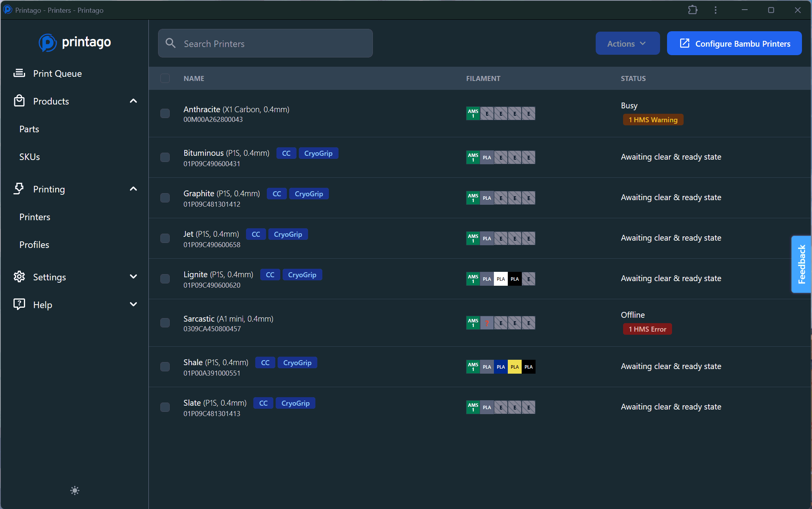
Task: Click the CC tag on Graphite
Action: [x=277, y=194]
